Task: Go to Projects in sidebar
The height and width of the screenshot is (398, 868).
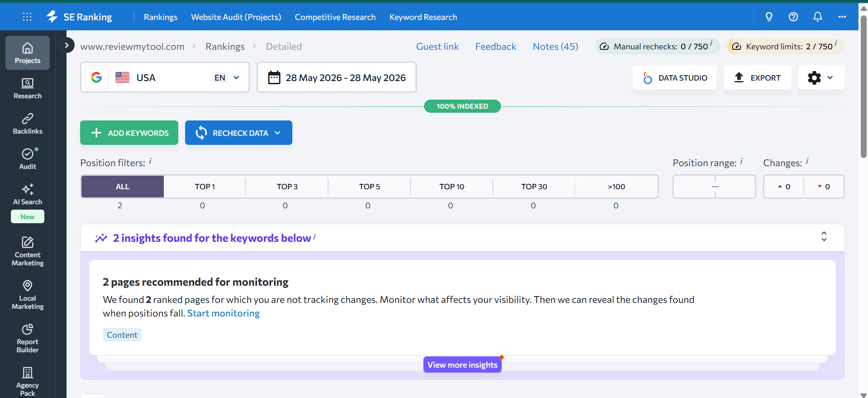Action: [28, 53]
